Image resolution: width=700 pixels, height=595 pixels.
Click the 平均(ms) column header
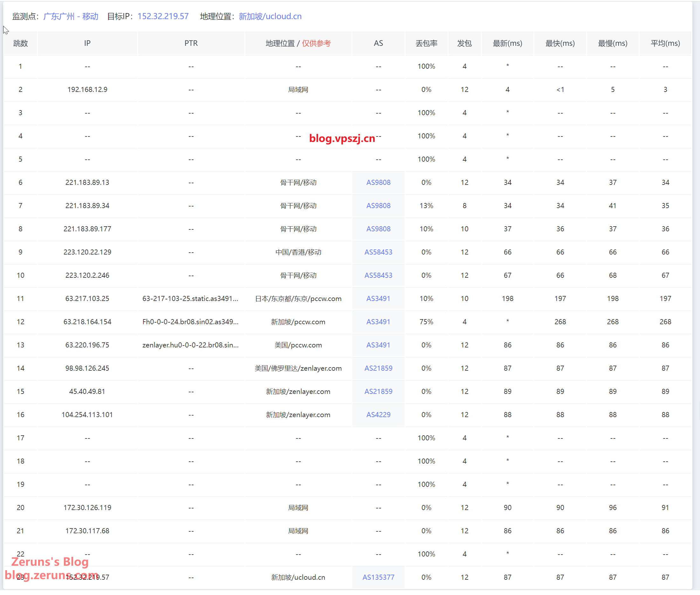[665, 43]
